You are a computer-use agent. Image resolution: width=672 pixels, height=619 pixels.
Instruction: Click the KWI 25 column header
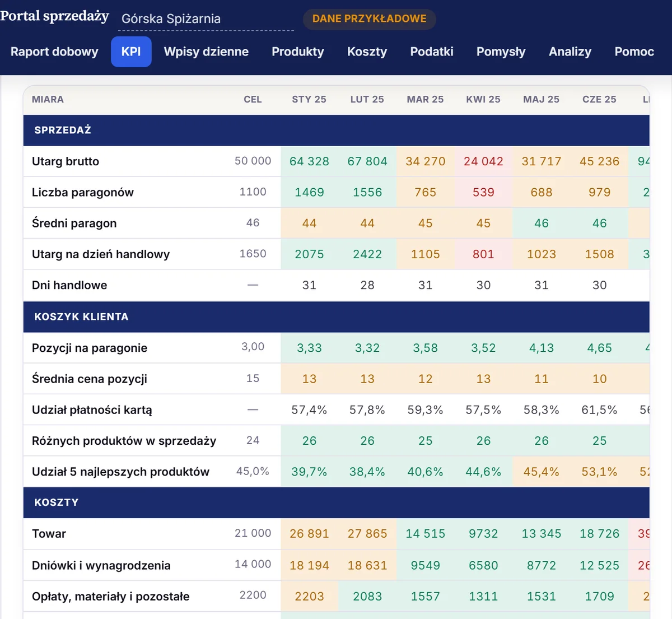[x=483, y=99]
